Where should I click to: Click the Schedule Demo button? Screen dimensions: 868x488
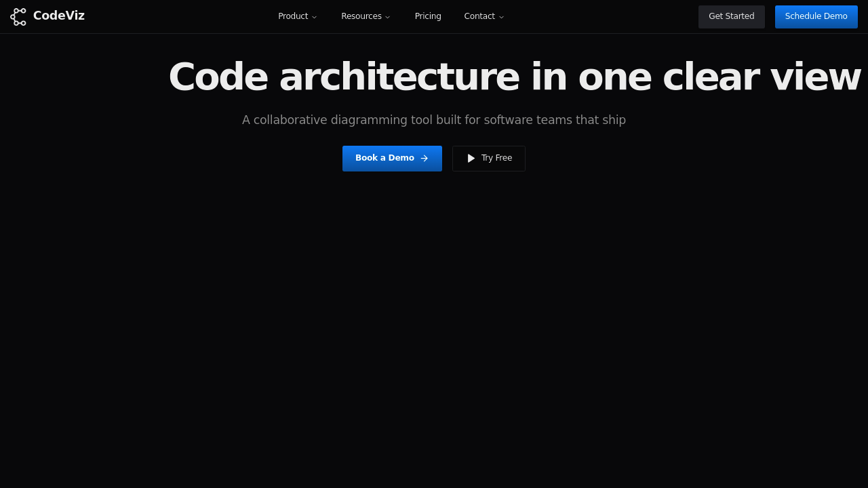coord(816,16)
